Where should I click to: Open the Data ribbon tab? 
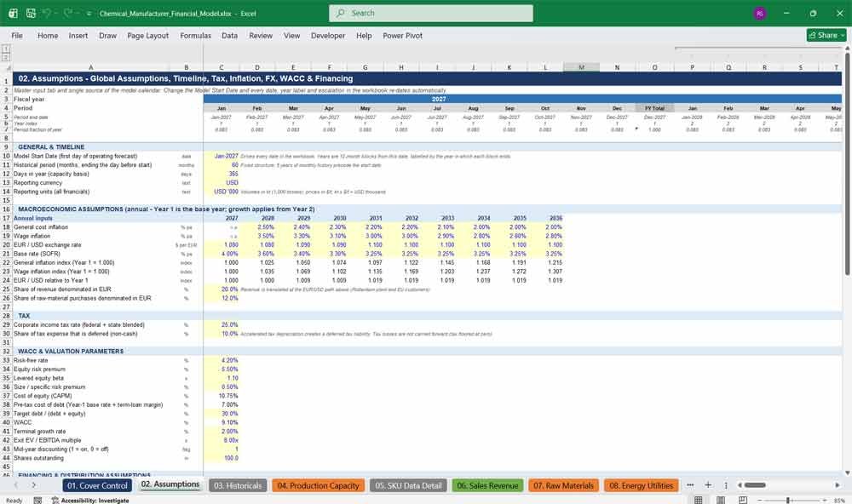[x=229, y=35]
